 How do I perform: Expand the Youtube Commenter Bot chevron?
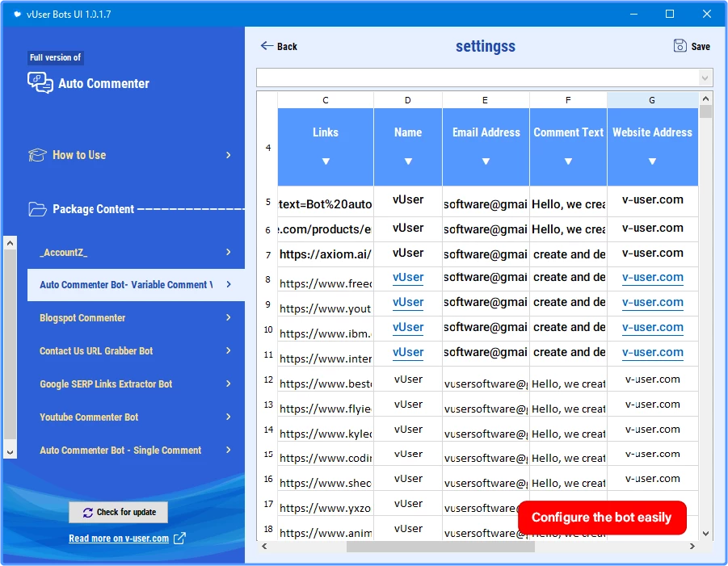tap(228, 417)
